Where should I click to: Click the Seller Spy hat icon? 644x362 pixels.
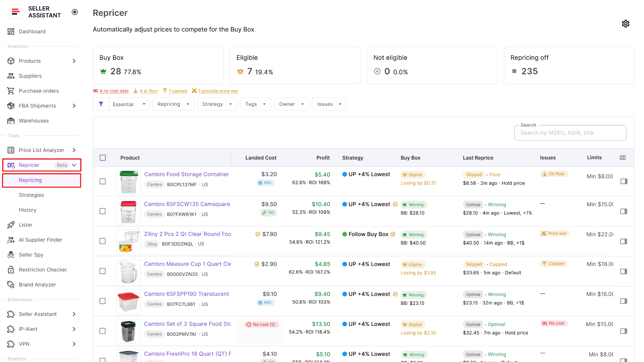click(11, 255)
